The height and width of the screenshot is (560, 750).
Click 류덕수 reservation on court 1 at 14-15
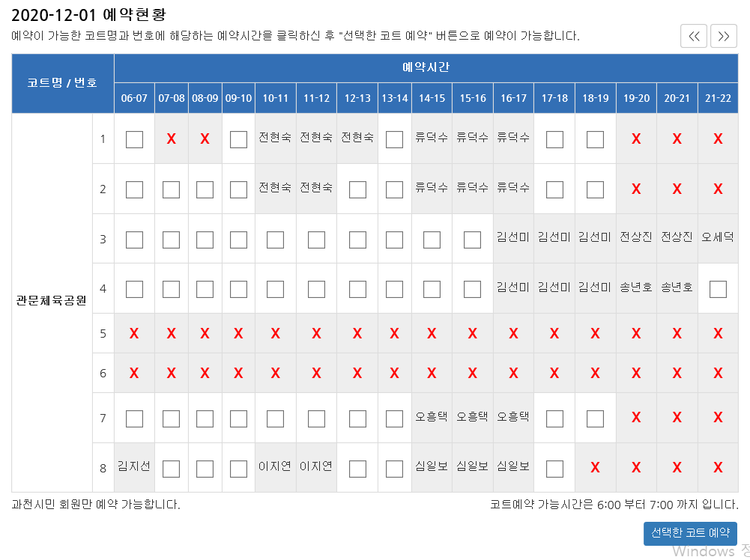tap(432, 137)
